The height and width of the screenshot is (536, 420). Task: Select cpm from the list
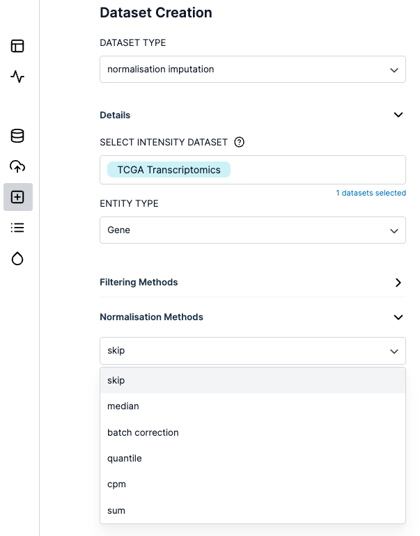coord(253,484)
